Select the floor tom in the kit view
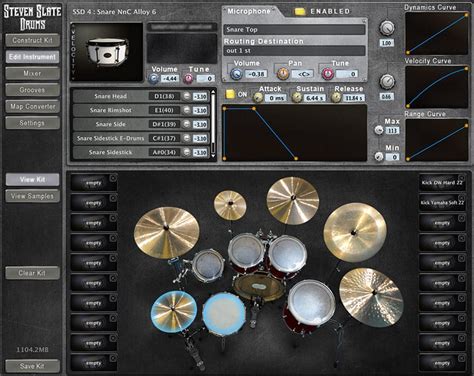The image size is (474, 376). (311, 303)
